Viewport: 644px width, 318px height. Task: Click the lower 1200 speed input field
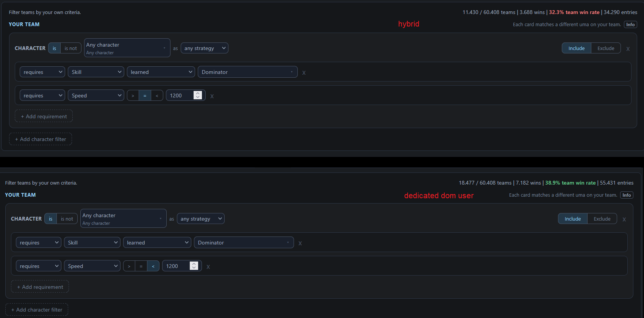pyautogui.click(x=176, y=266)
